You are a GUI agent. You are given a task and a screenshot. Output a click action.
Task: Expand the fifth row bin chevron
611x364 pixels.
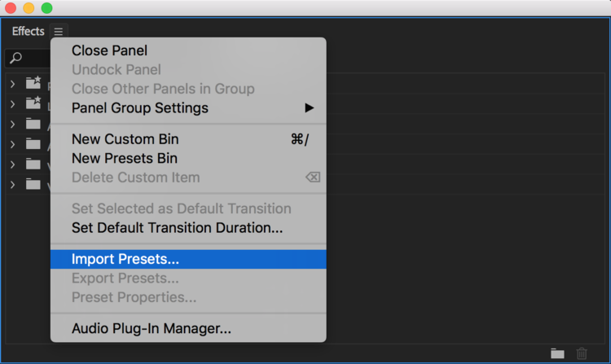(x=13, y=164)
